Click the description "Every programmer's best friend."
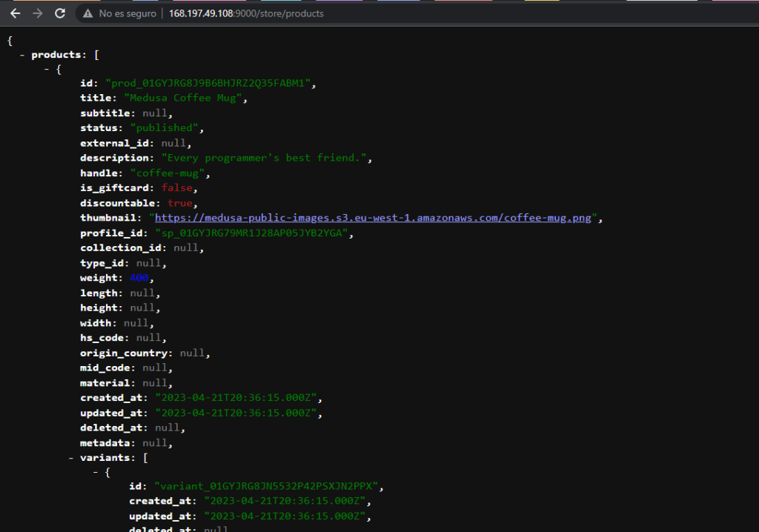This screenshot has width=759, height=532. [266, 158]
